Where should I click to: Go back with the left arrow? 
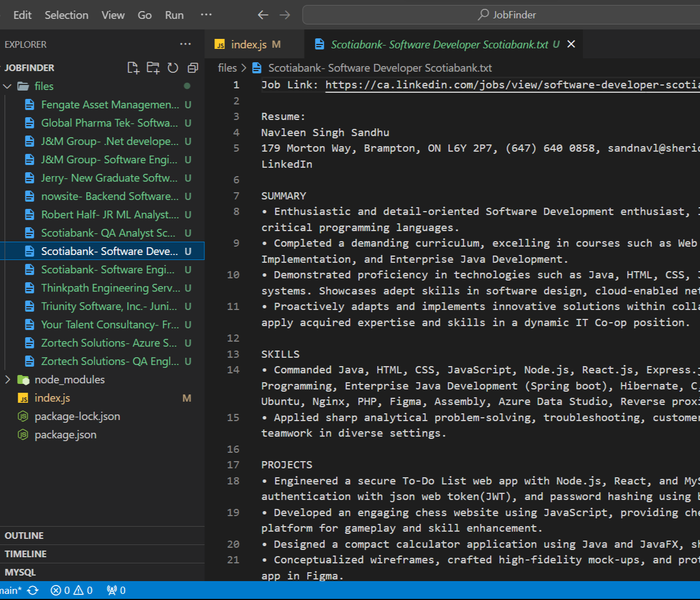coord(263,14)
